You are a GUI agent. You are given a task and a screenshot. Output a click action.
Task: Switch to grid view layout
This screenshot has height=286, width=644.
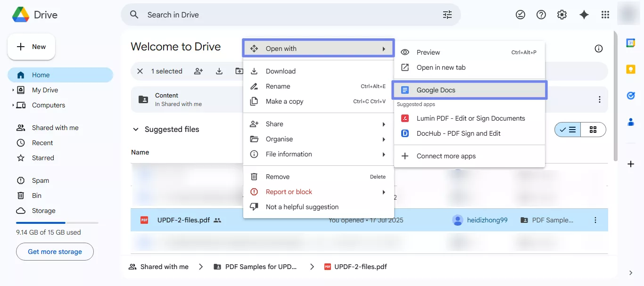(x=593, y=129)
